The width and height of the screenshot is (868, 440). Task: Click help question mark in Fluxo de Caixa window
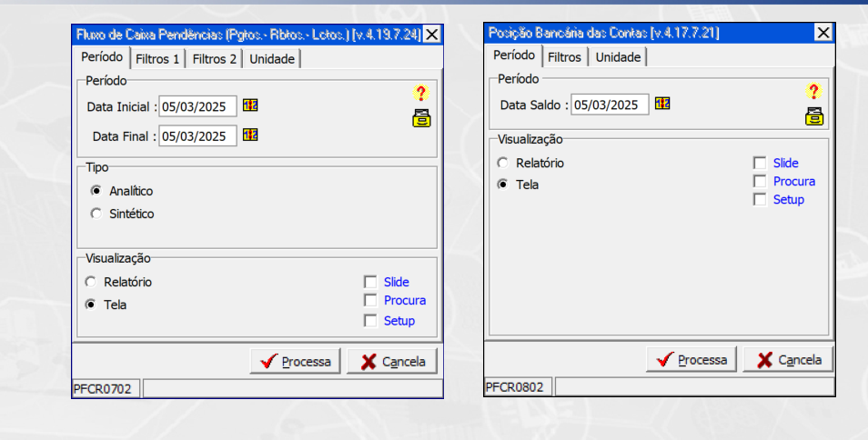pyautogui.click(x=420, y=93)
